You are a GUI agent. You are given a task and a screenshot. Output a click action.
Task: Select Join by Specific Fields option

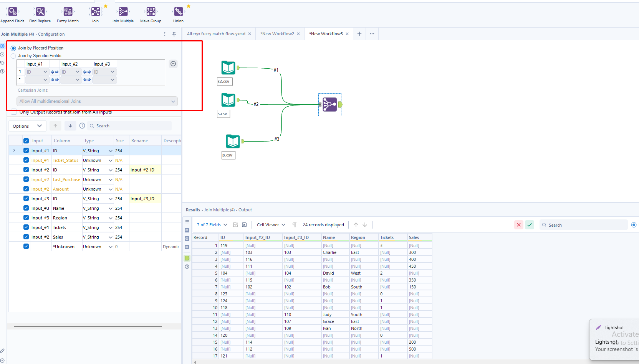14,56
